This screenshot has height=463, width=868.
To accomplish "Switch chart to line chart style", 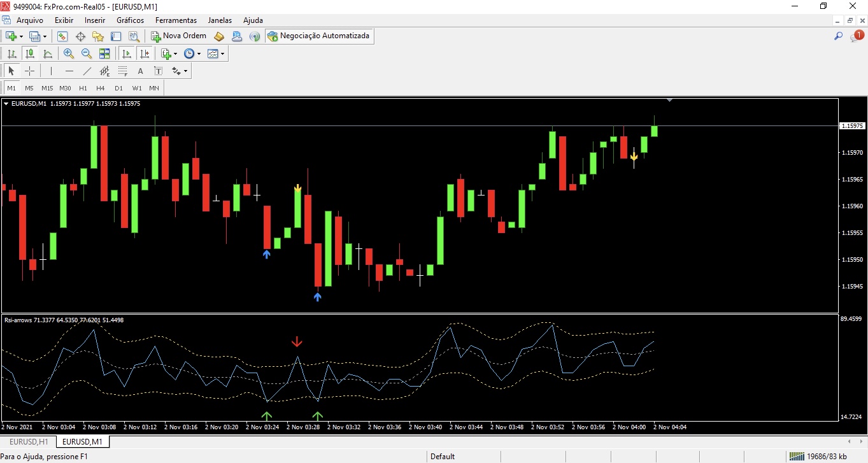I will [x=47, y=53].
